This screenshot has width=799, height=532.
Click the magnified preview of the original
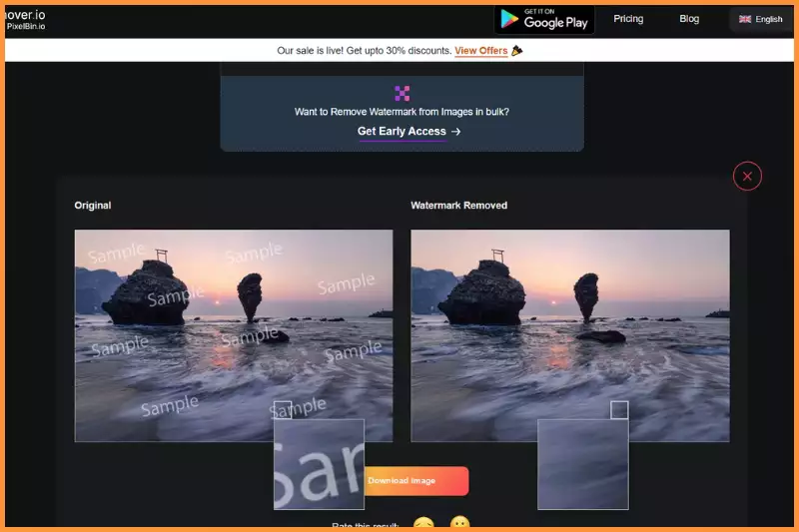click(319, 464)
